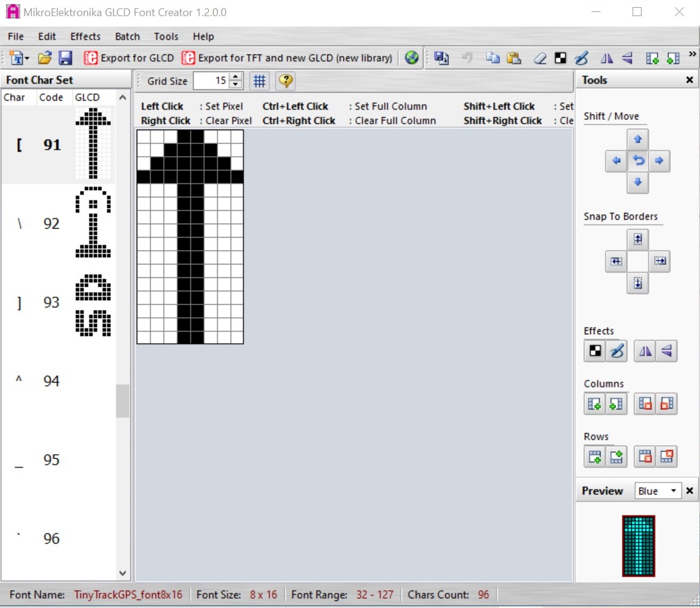Viewport: 700px width, 608px height.
Task: Open font file with the folder icon
Action: [x=45, y=58]
